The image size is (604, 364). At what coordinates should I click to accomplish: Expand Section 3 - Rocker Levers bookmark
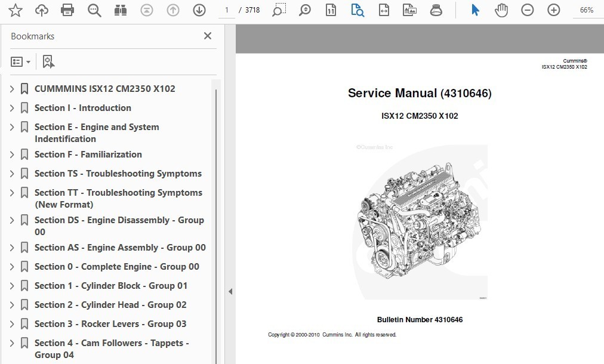[12, 324]
